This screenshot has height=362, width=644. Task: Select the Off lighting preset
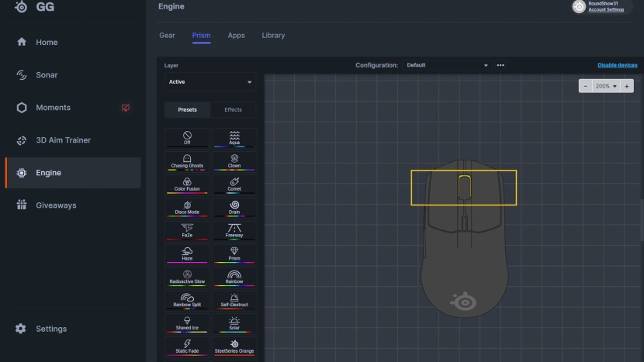pyautogui.click(x=187, y=138)
